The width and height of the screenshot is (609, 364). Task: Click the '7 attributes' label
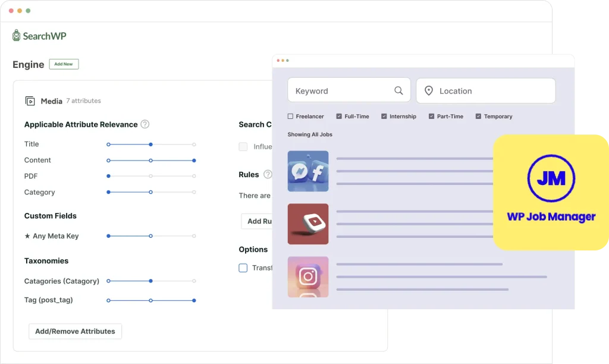click(83, 101)
